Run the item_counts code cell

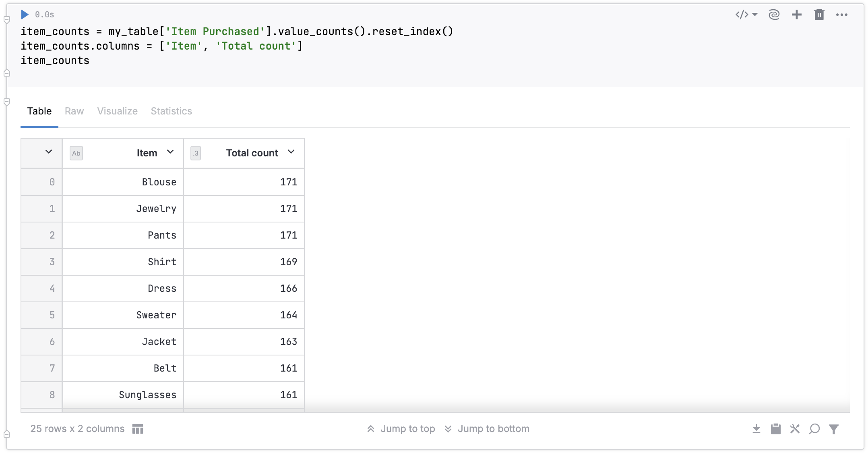click(25, 15)
